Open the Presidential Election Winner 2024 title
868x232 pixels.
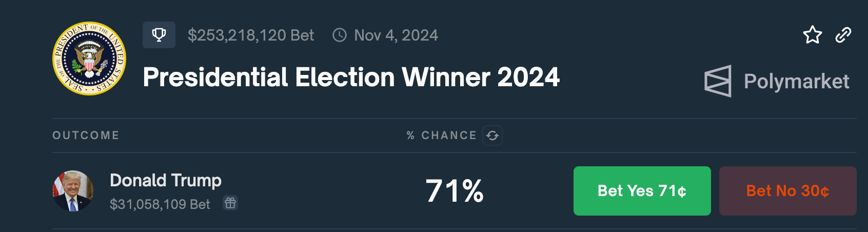coord(351,78)
